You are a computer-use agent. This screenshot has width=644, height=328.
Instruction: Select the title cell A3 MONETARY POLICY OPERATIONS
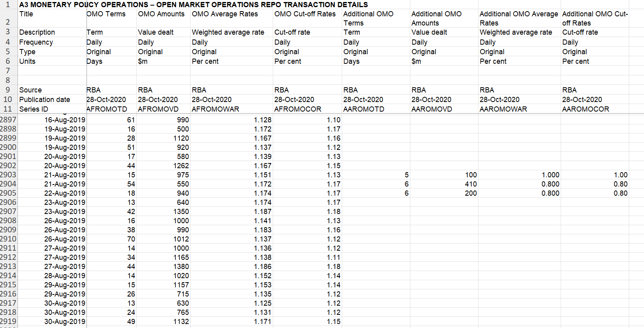point(193,5)
